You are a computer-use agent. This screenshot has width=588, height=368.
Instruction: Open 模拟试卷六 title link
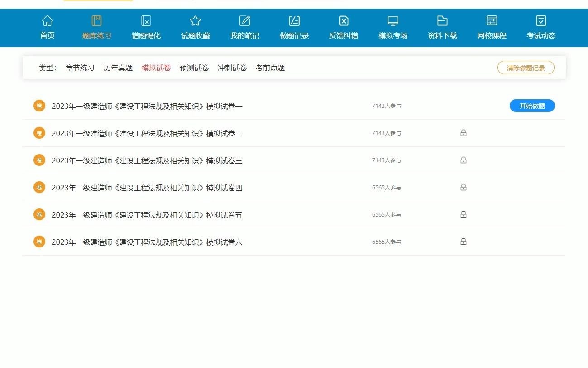point(147,242)
